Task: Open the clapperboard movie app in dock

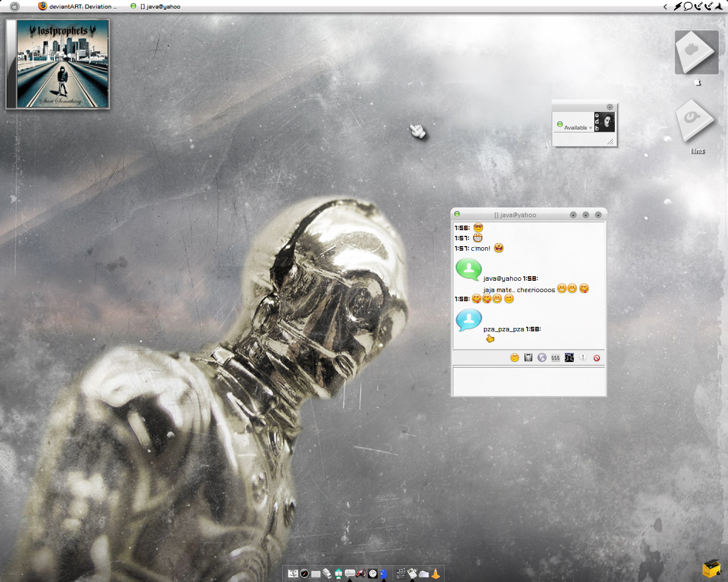Action: pos(401,573)
